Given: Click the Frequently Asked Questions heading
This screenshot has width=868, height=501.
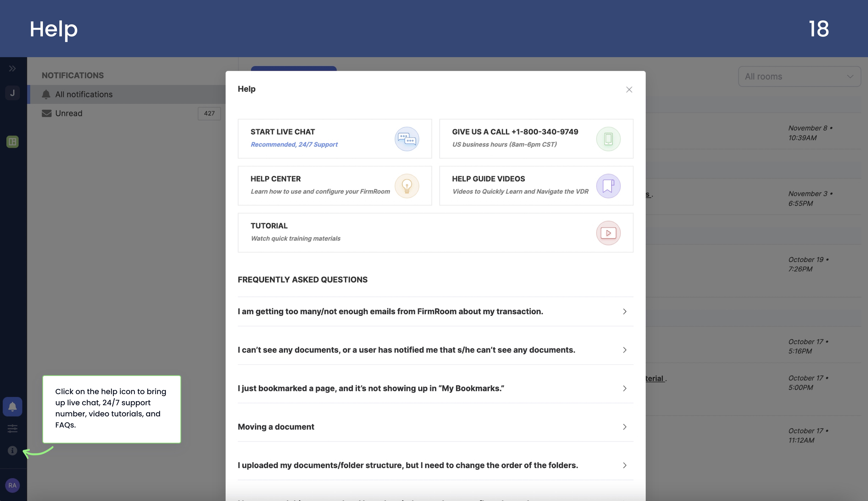Looking at the screenshot, I should pos(303,280).
